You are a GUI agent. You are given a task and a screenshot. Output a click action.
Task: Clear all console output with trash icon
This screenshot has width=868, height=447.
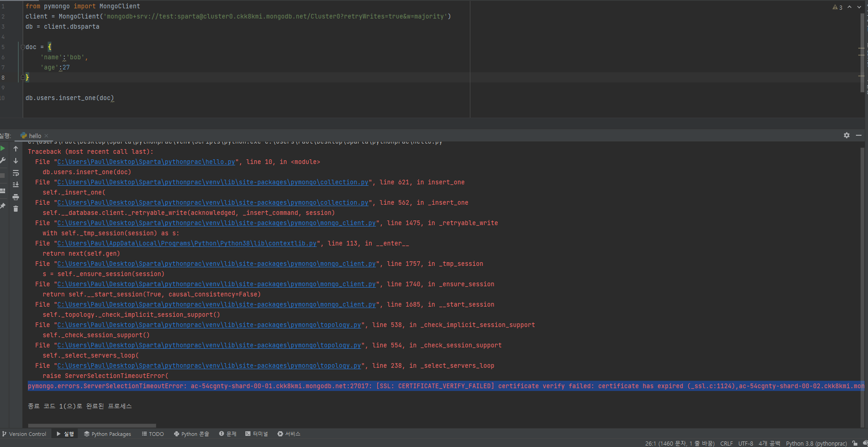(16, 209)
